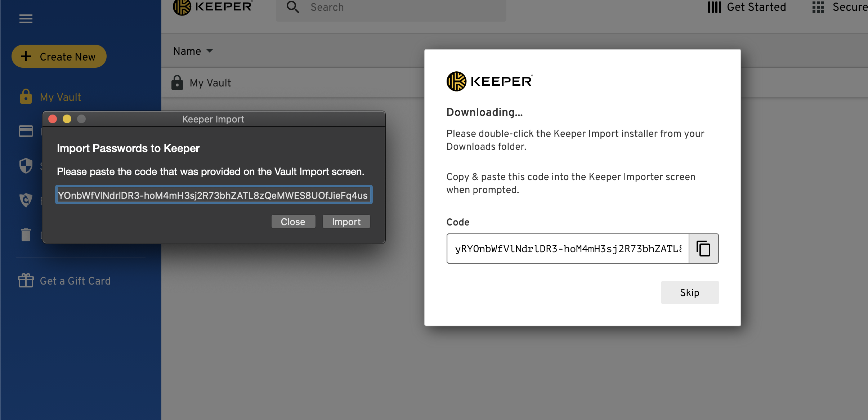Image resolution: width=868 pixels, height=420 pixels.
Task: Click the Code text field in Downloading panel
Action: click(567, 249)
